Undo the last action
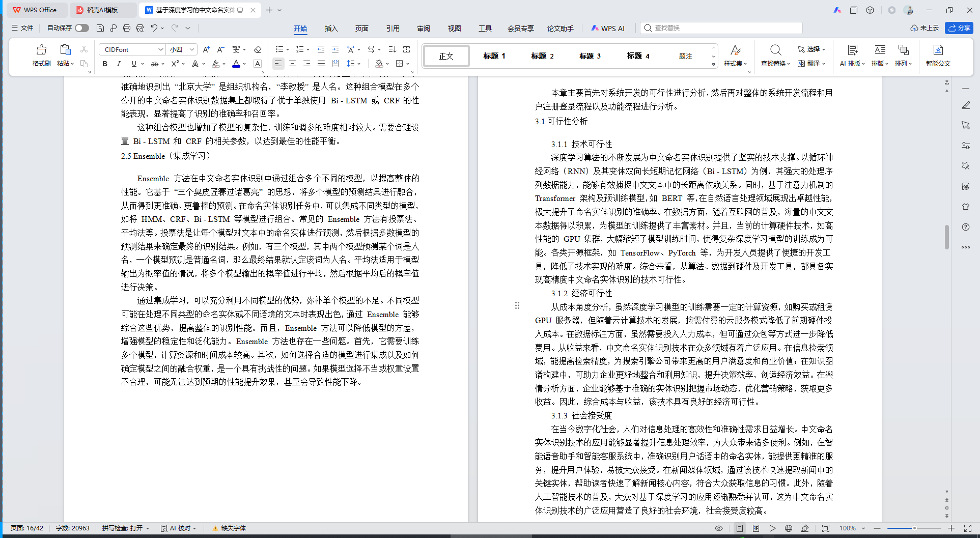Screen dimensions: 980x538 (154, 28)
